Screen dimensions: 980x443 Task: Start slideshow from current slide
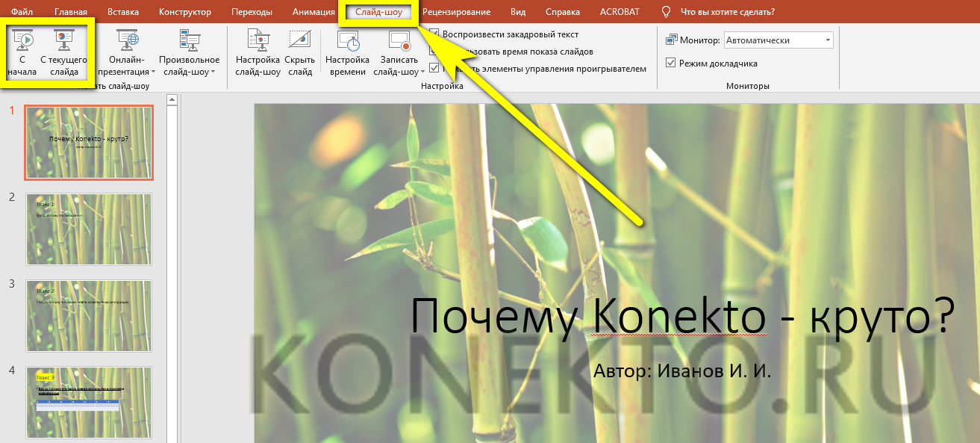63,52
